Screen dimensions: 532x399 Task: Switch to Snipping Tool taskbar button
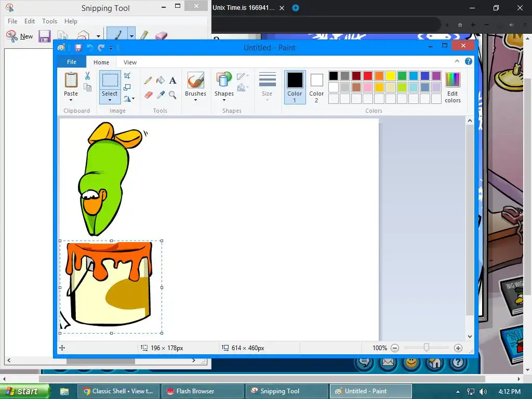point(287,391)
